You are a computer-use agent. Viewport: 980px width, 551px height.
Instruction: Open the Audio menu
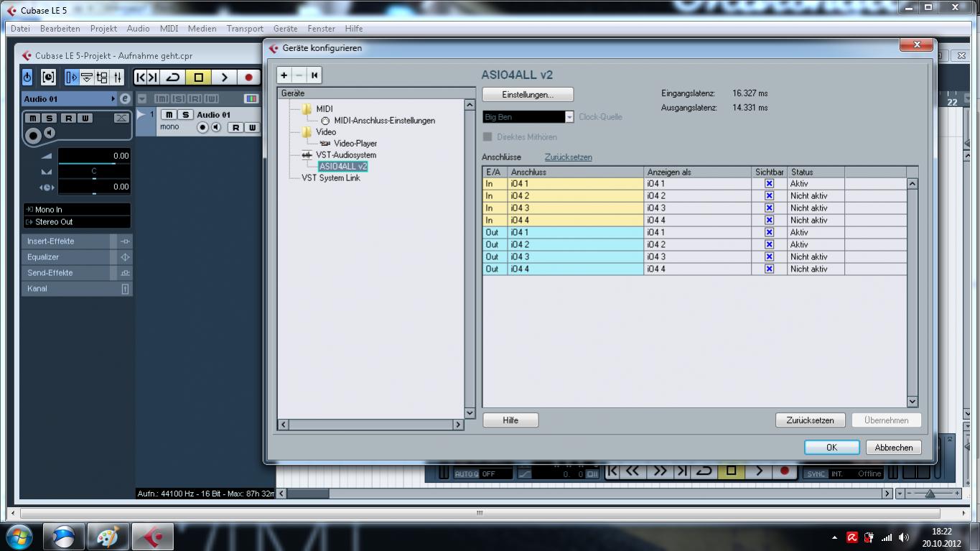click(x=138, y=29)
